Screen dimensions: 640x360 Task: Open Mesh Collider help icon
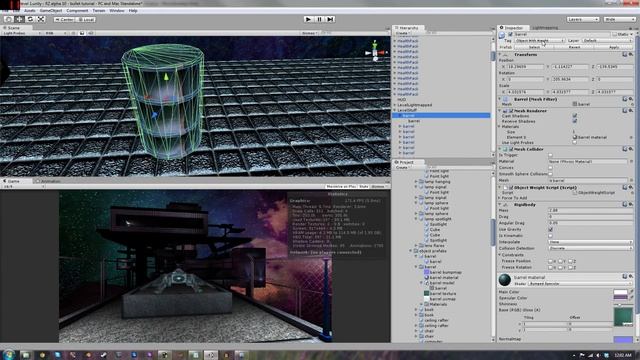(x=624, y=149)
